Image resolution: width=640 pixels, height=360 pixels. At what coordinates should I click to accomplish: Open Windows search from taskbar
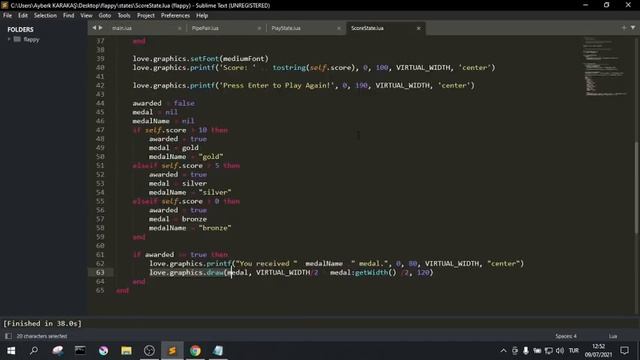coord(34,351)
